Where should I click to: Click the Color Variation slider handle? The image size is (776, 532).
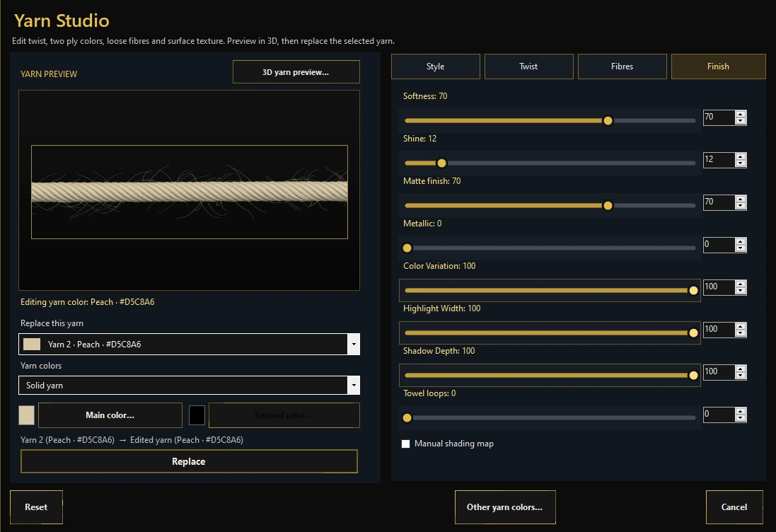coord(693,291)
